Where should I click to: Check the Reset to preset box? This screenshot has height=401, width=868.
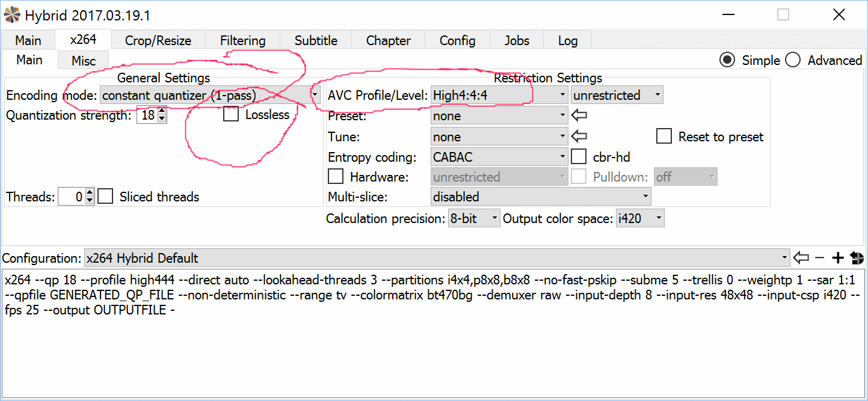[x=664, y=136]
